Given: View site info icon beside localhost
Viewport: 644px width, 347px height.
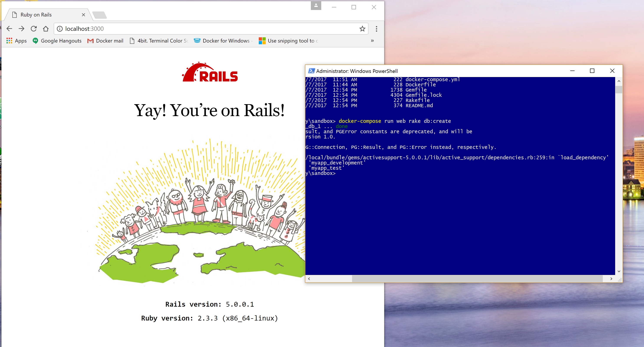Looking at the screenshot, I should (60, 29).
